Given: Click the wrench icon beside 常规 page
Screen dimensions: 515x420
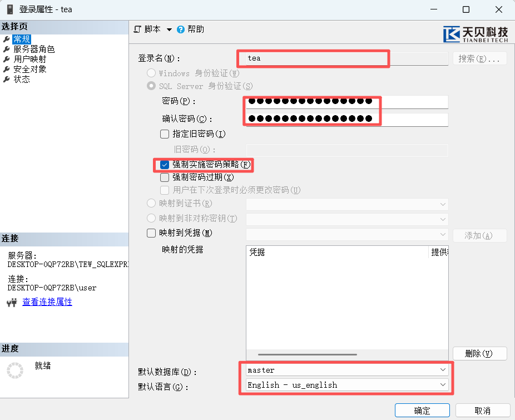Looking at the screenshot, I should pyautogui.click(x=6, y=39).
